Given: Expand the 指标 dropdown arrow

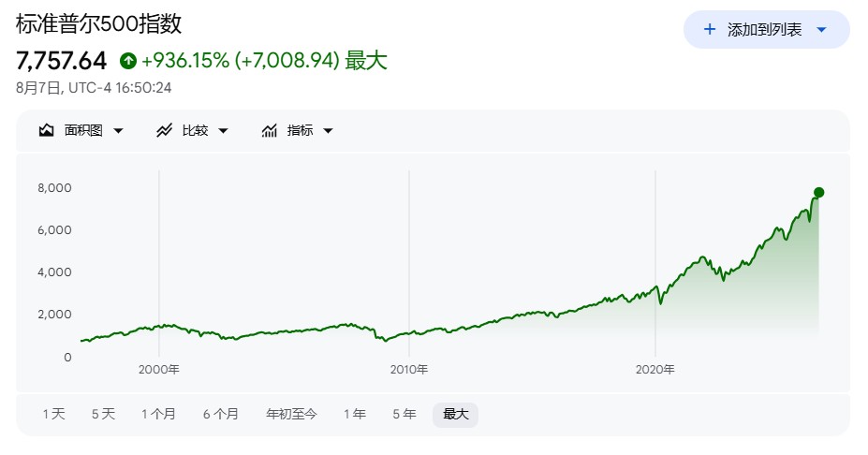Looking at the screenshot, I should click(x=328, y=131).
